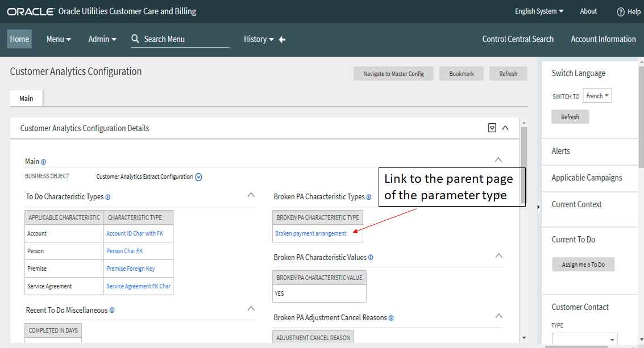Open the French language dropdown
The height and width of the screenshot is (348, 644).
pyautogui.click(x=597, y=95)
